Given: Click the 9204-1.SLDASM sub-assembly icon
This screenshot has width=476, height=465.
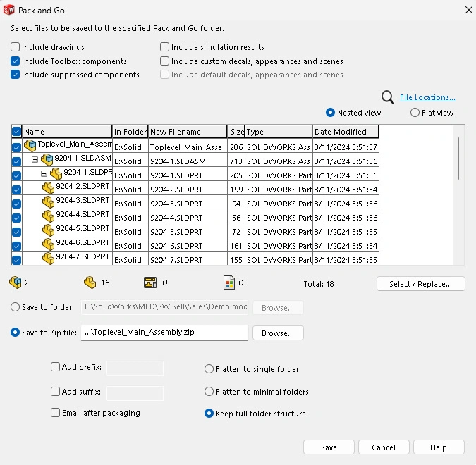Looking at the screenshot, I should (47, 159).
